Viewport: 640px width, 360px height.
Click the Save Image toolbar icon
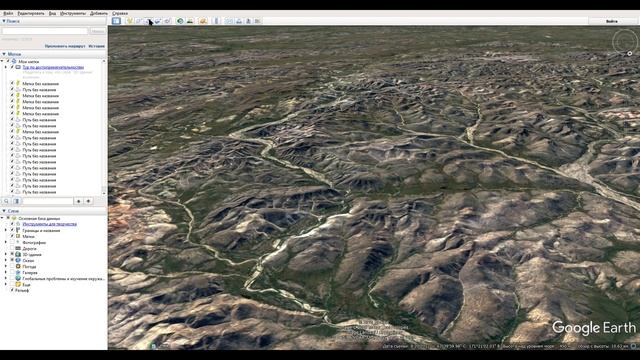click(248, 21)
